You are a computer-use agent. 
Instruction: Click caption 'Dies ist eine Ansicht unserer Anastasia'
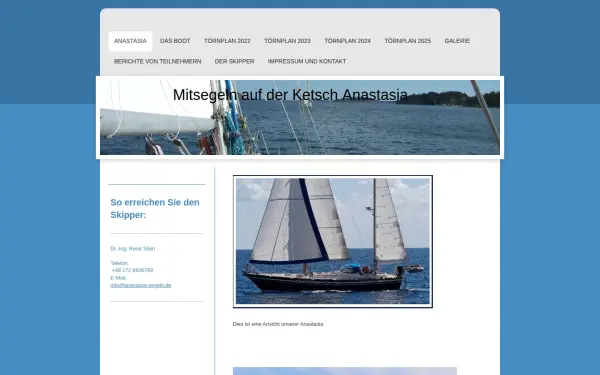(x=278, y=324)
